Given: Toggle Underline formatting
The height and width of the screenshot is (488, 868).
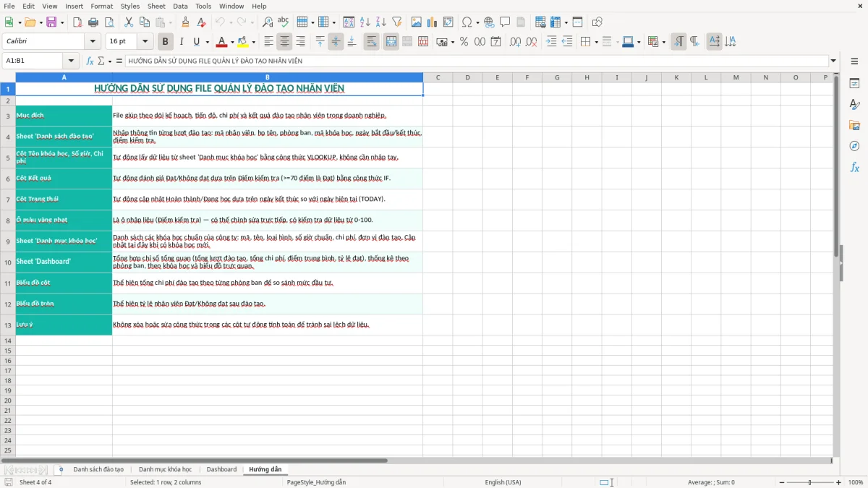Looking at the screenshot, I should tap(196, 42).
